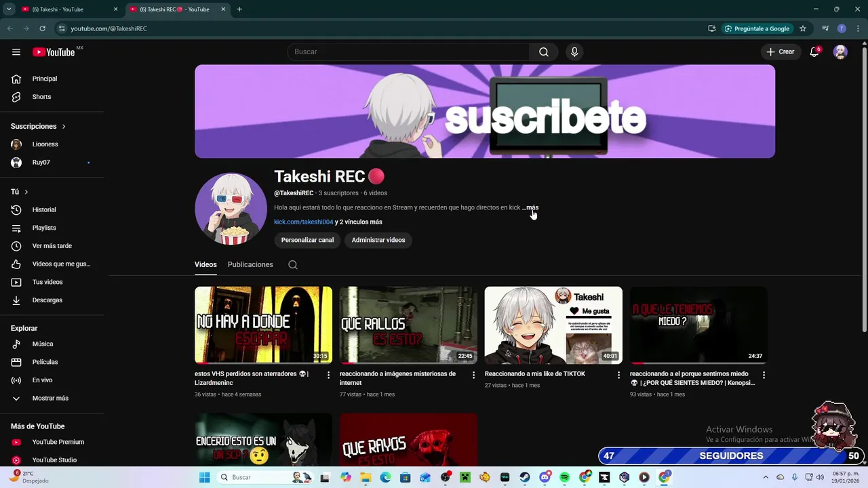Viewport: 868px width, 488px height.
Task: Switch to the Publicaciones tab
Action: point(250,265)
